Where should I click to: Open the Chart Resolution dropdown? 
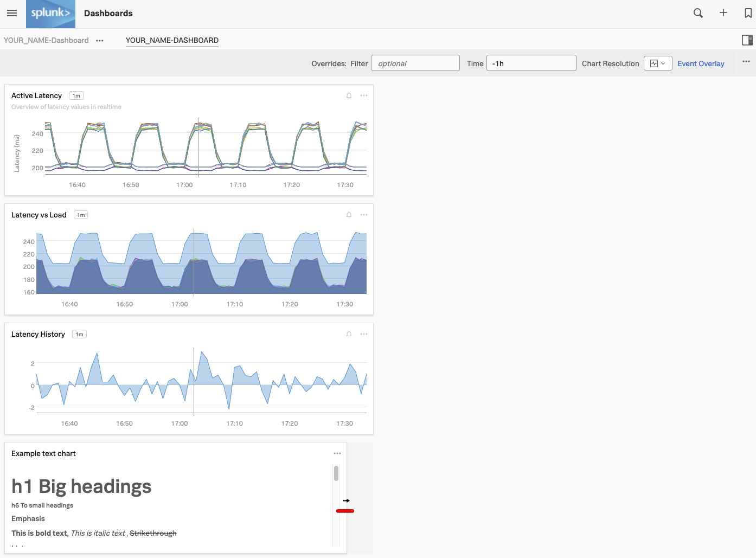658,63
